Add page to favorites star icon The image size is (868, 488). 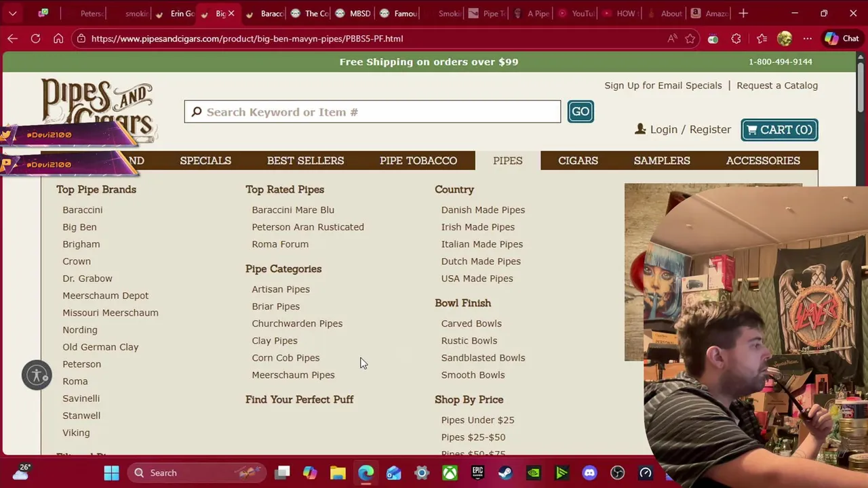[x=690, y=39]
